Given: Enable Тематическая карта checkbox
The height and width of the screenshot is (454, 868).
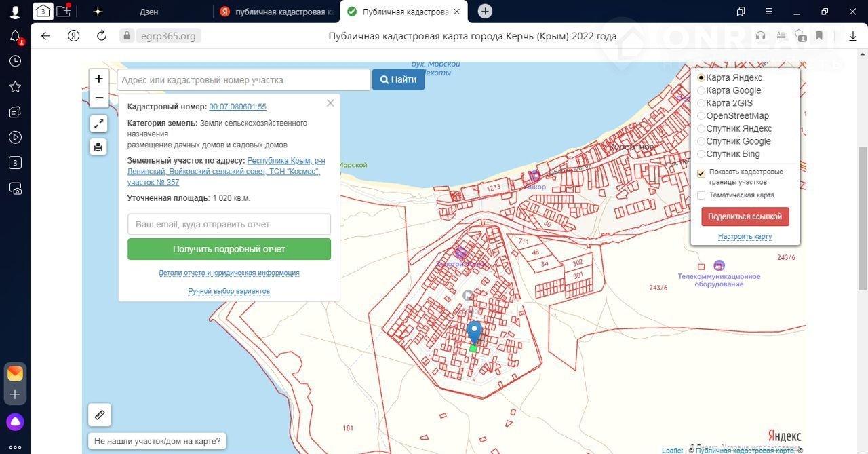Looking at the screenshot, I should pyautogui.click(x=701, y=195).
